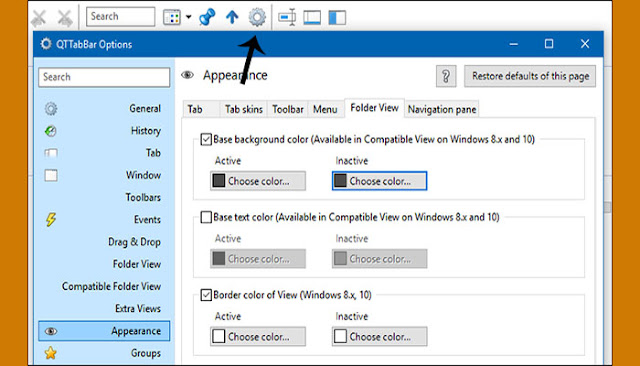
Task: Click the blue pin icon in toolbar
Action: (207, 17)
